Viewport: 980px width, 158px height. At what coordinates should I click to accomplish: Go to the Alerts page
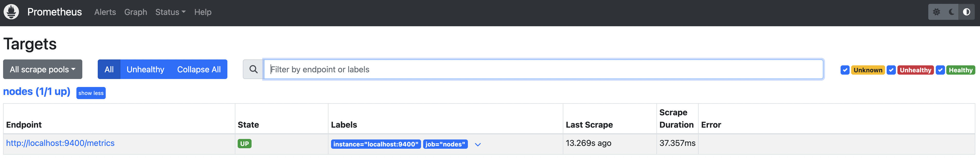click(x=105, y=12)
